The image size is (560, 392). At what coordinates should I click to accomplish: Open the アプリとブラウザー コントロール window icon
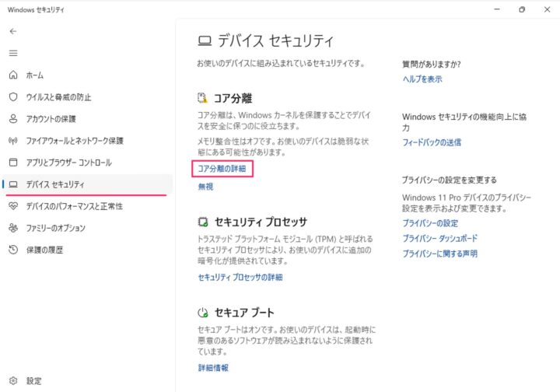coord(13,163)
